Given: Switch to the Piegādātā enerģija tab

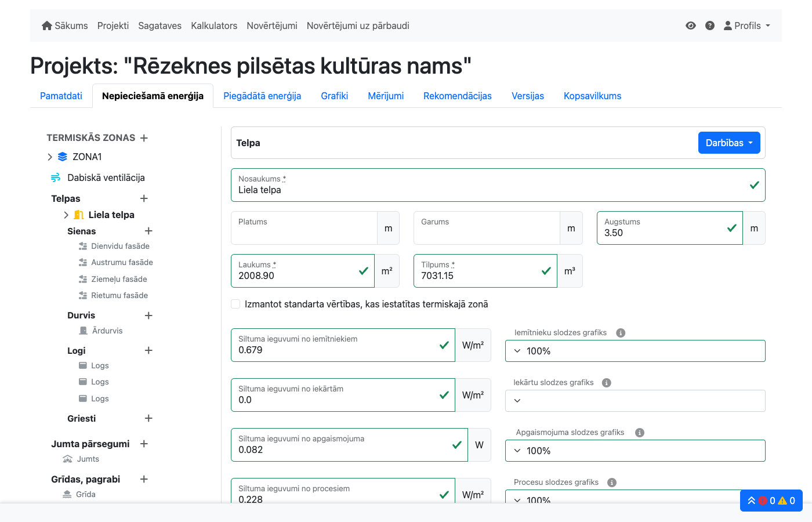Looking at the screenshot, I should (262, 96).
